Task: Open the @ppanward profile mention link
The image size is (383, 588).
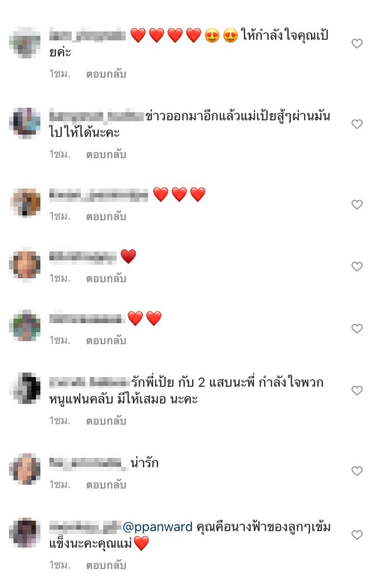Action: point(158,527)
